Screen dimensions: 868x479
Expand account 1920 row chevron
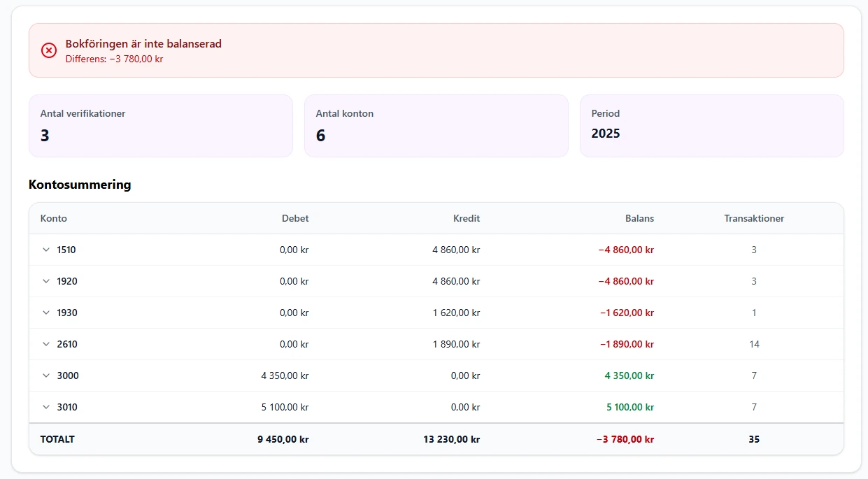46,281
